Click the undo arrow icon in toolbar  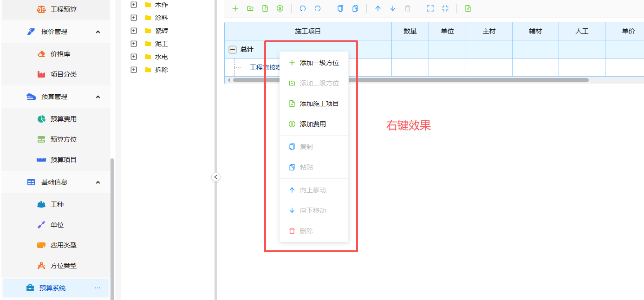303,8
